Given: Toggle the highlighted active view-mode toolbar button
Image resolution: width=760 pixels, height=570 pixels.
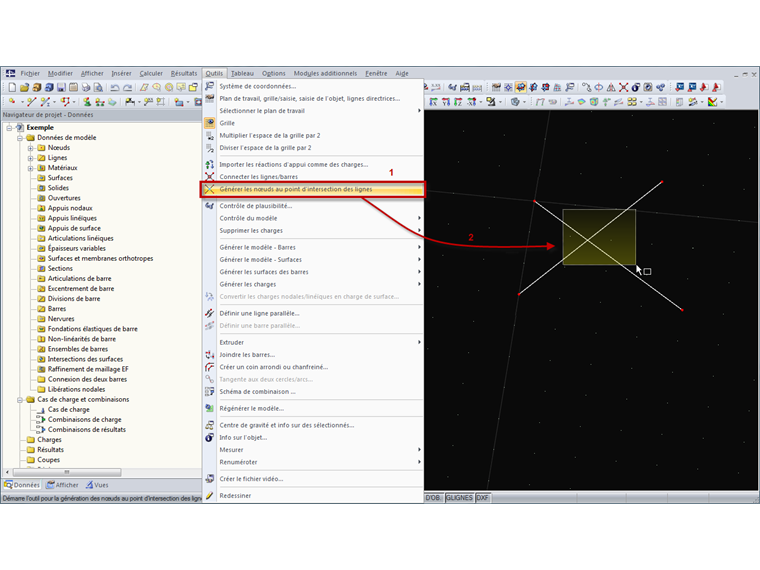Looking at the screenshot, I should tap(521, 87).
